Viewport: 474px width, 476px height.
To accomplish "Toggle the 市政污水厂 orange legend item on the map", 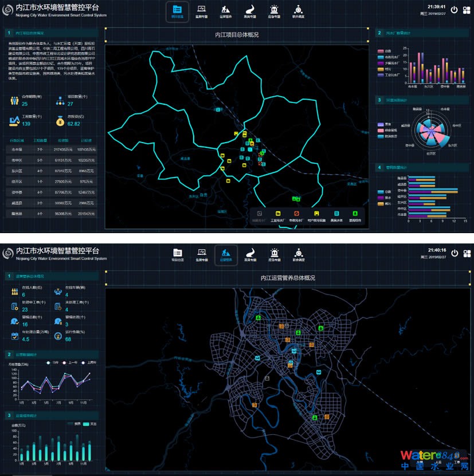I will (x=297, y=214).
